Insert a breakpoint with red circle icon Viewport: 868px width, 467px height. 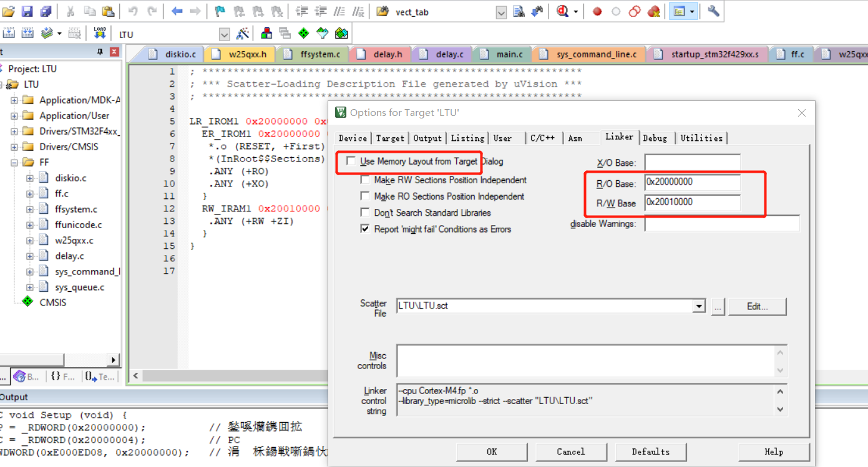pos(597,11)
